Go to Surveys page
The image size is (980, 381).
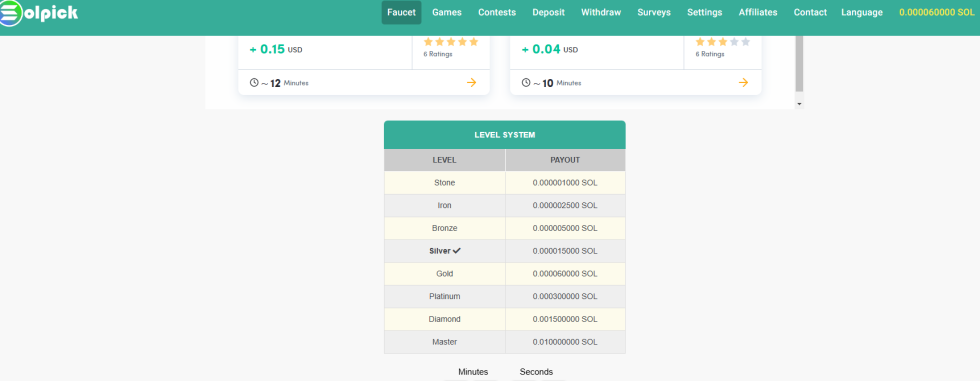pyautogui.click(x=654, y=12)
